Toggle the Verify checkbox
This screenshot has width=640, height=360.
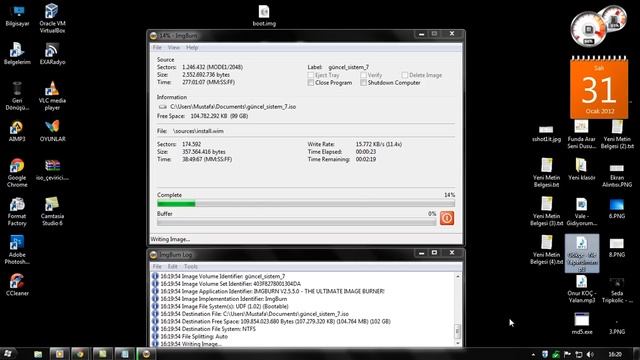coord(363,75)
